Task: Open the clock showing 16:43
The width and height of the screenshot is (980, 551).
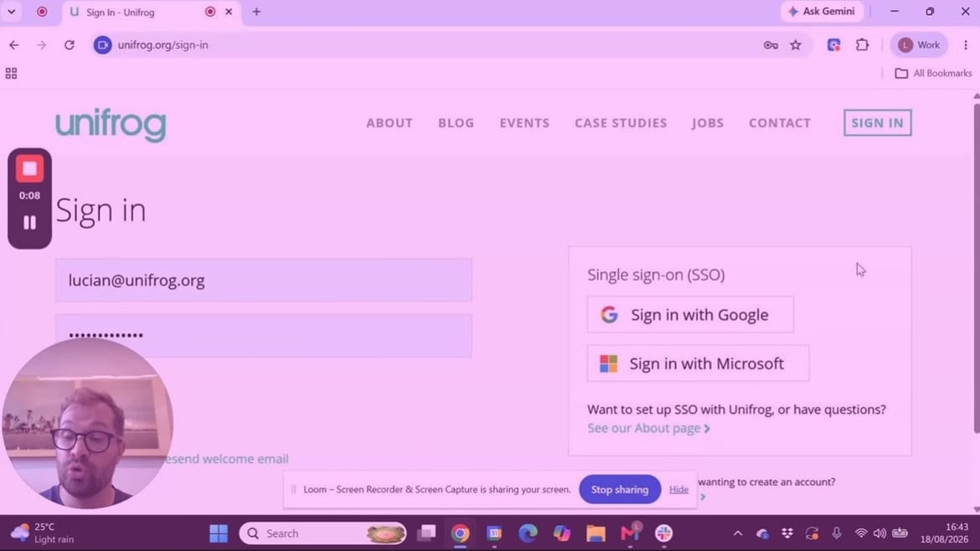Action: click(944, 533)
